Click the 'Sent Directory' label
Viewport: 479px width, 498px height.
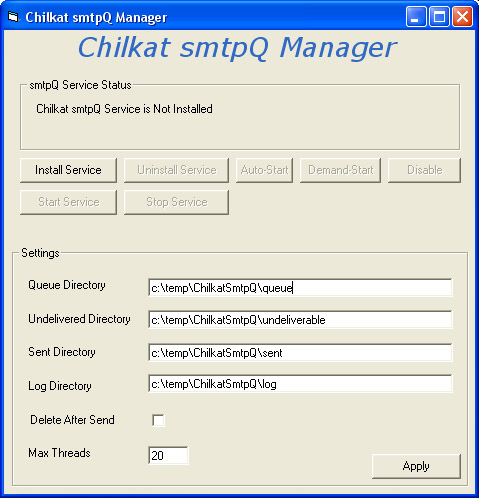coord(62,352)
